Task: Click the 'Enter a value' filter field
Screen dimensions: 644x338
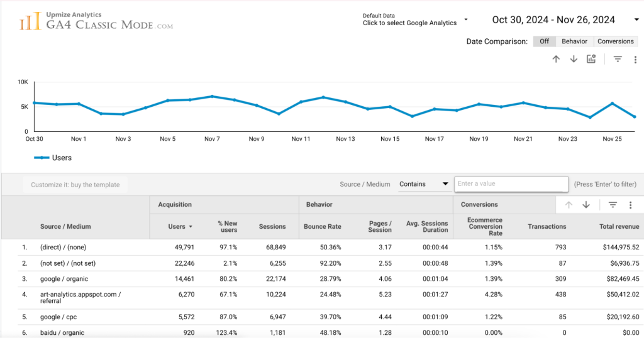Action: pyautogui.click(x=511, y=184)
